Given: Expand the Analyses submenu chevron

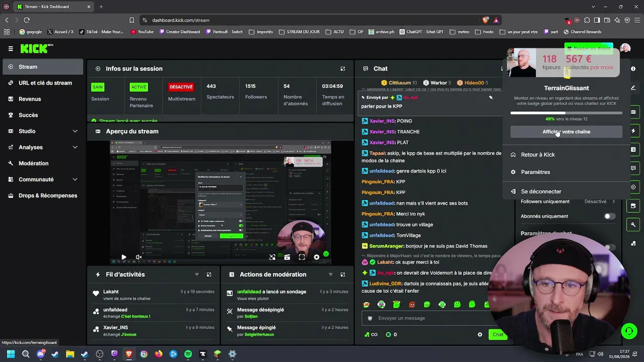Looking at the screenshot, I should (75, 147).
